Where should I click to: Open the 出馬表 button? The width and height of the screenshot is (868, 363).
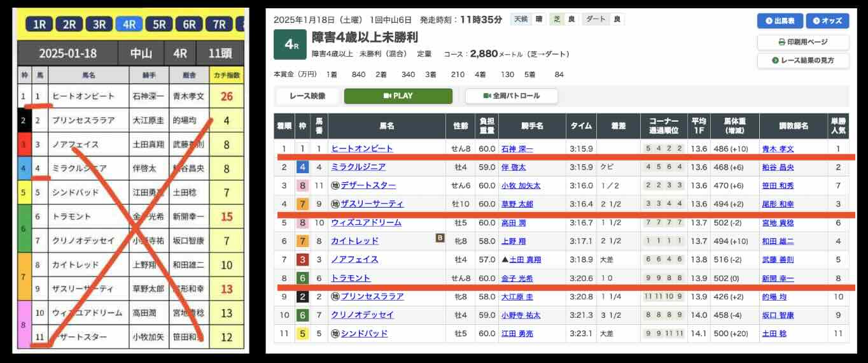780,21
